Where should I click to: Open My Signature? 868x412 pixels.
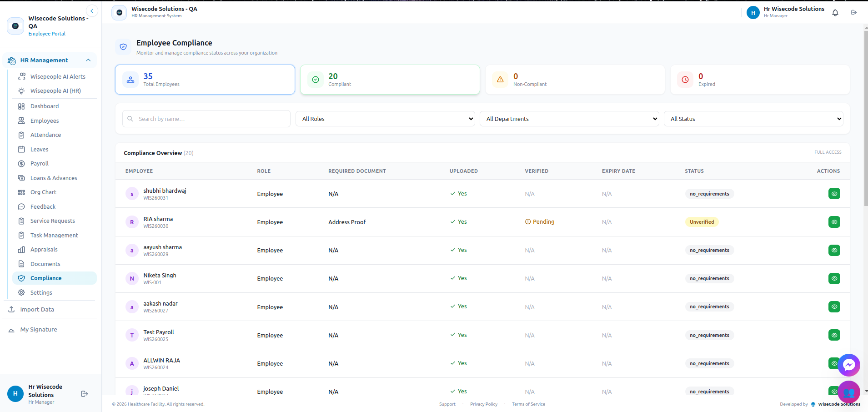[x=50, y=329]
